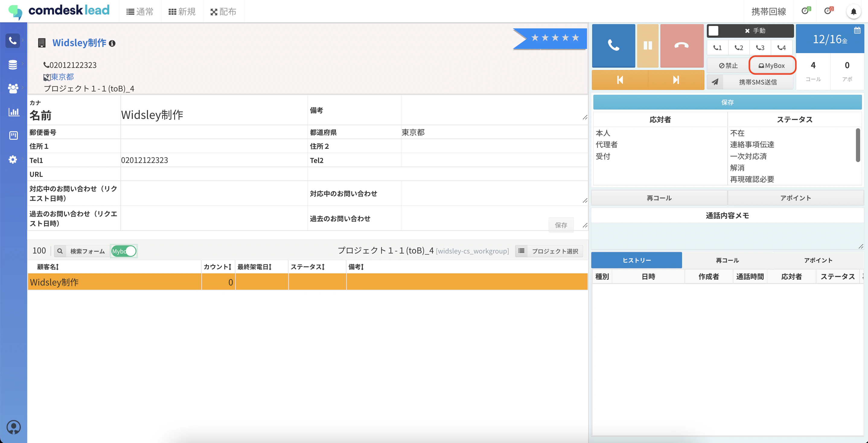The width and height of the screenshot is (868, 443).
Task: Open the ヒストリー tab
Action: [637, 260]
